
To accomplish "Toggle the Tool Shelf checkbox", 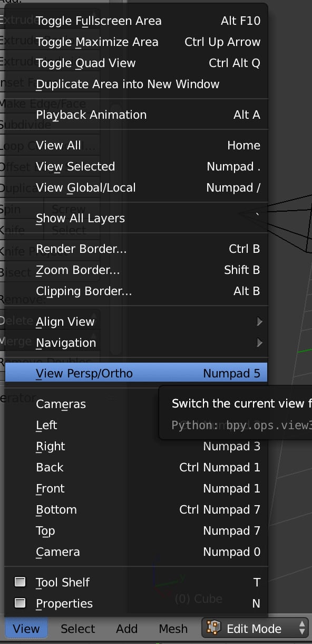I will click(x=20, y=582).
